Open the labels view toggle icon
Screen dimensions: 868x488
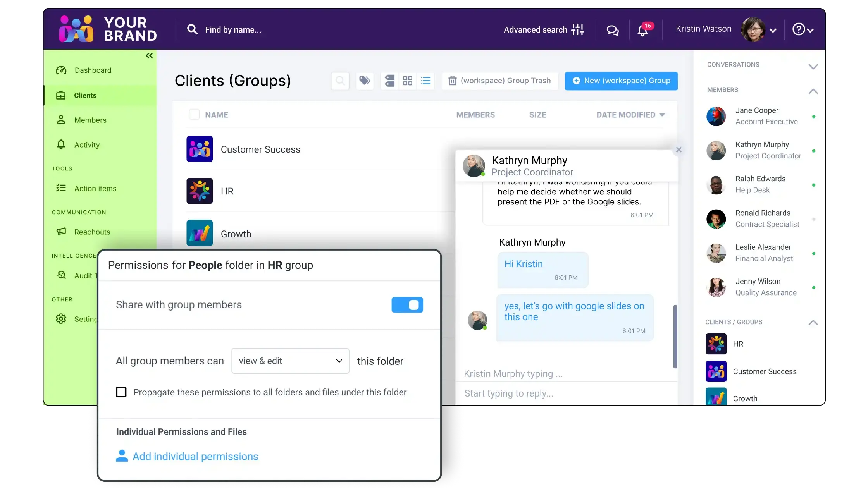click(x=389, y=81)
